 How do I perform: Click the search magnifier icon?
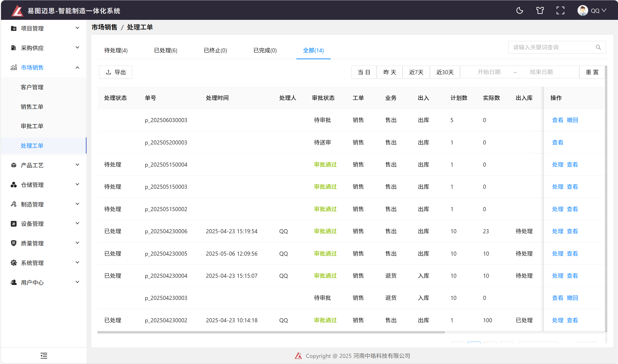(x=598, y=47)
